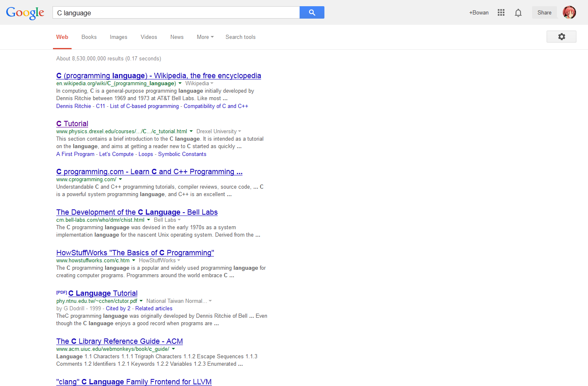Open the 'Cited by 2' scholar link
Image resolution: width=588 pixels, height=386 pixels.
[118, 308]
